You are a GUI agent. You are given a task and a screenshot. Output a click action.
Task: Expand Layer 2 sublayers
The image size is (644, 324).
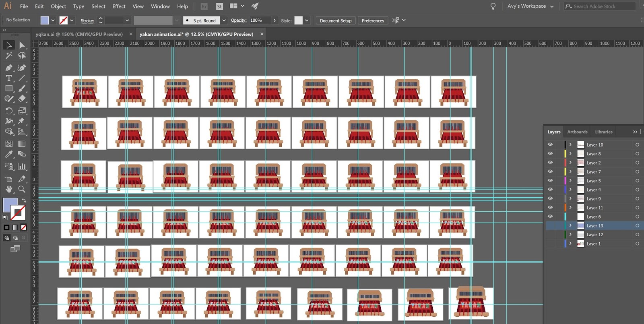point(570,163)
